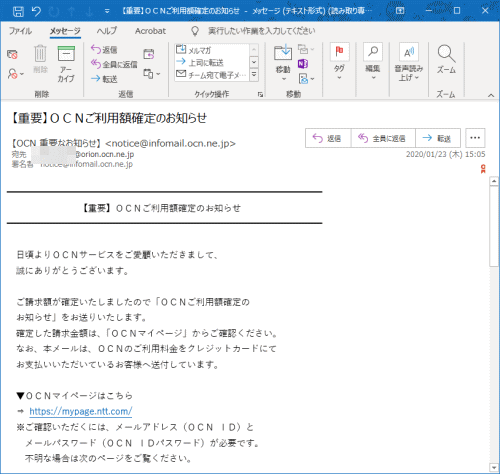Open the https://mypage.ntt.com/ link

coord(81,411)
